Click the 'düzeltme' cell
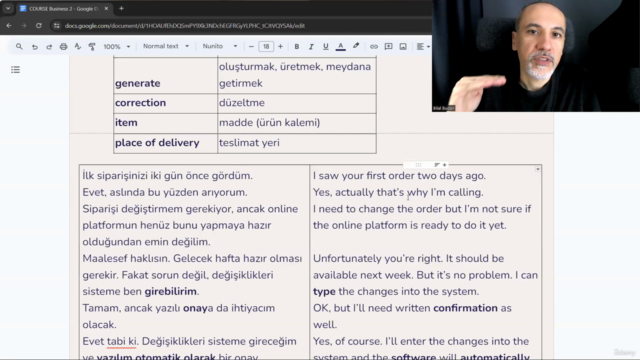The height and width of the screenshot is (360, 640). pos(297,103)
